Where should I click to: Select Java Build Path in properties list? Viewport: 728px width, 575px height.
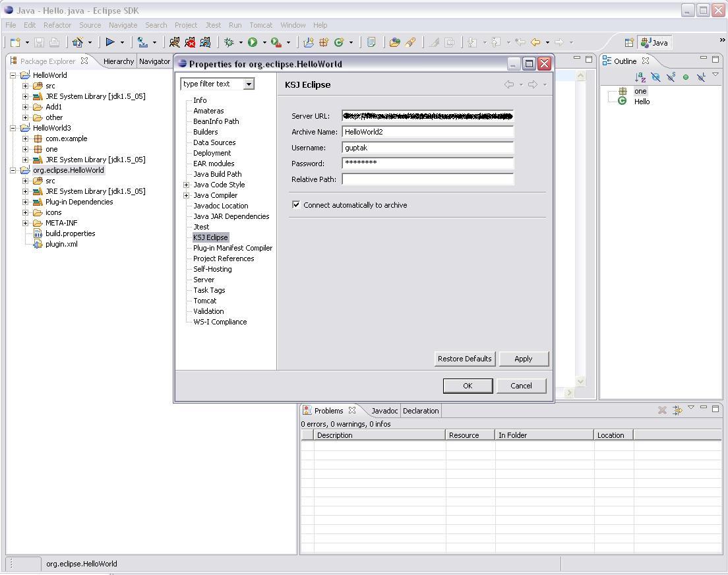point(218,174)
